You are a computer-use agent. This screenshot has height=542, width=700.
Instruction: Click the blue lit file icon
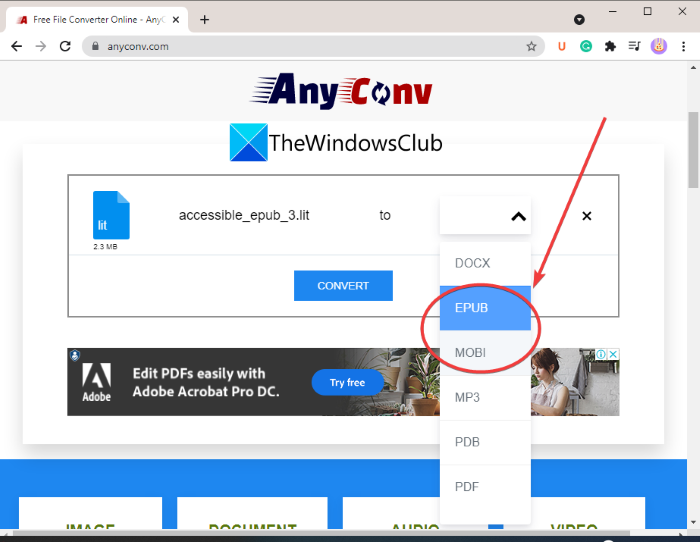click(111, 215)
